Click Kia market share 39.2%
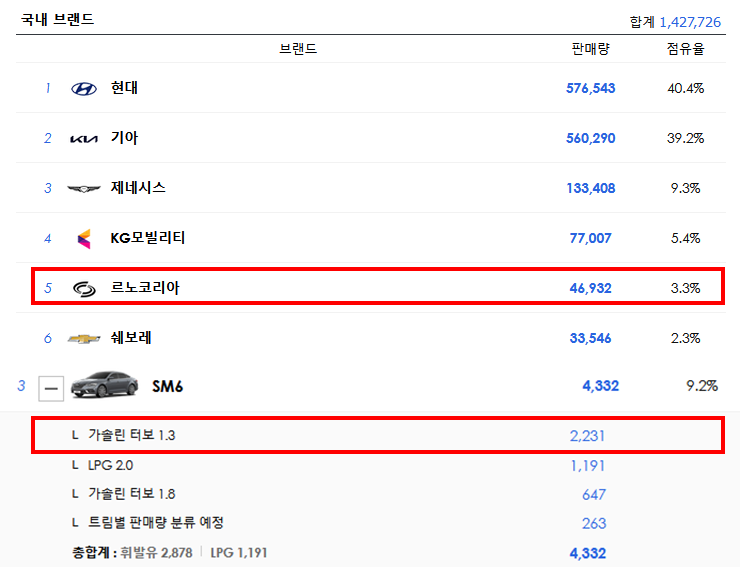This screenshot has height=567, width=740. click(x=685, y=138)
